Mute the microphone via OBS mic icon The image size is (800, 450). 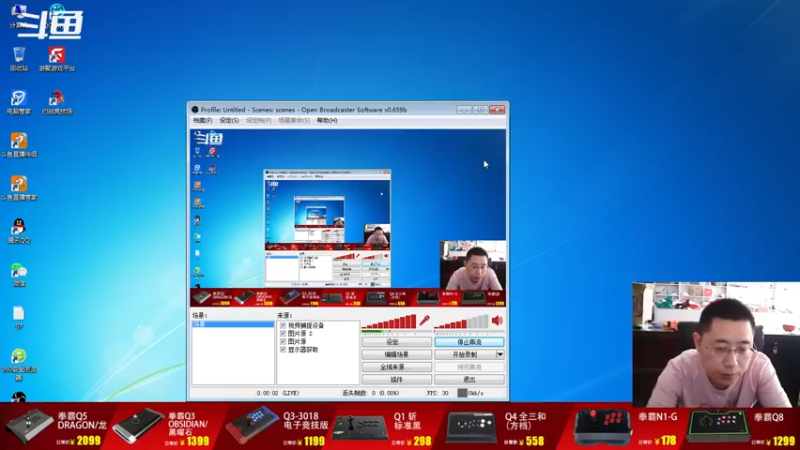(424, 320)
